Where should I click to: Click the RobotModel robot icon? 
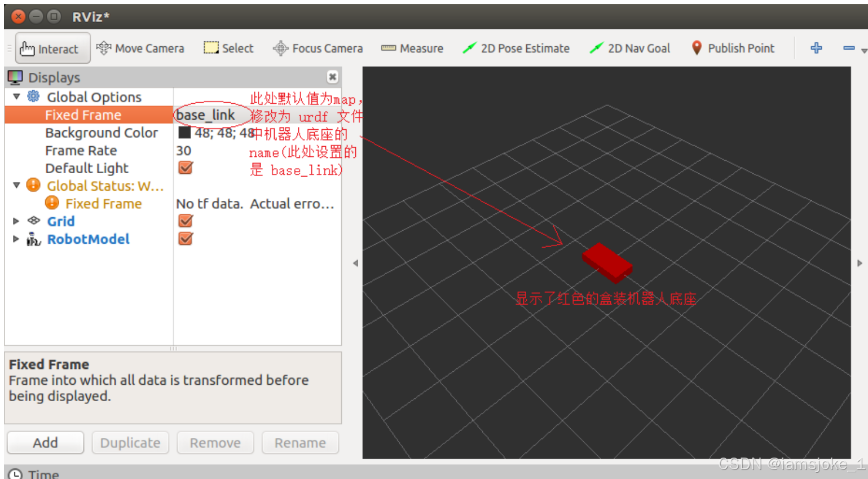click(34, 239)
